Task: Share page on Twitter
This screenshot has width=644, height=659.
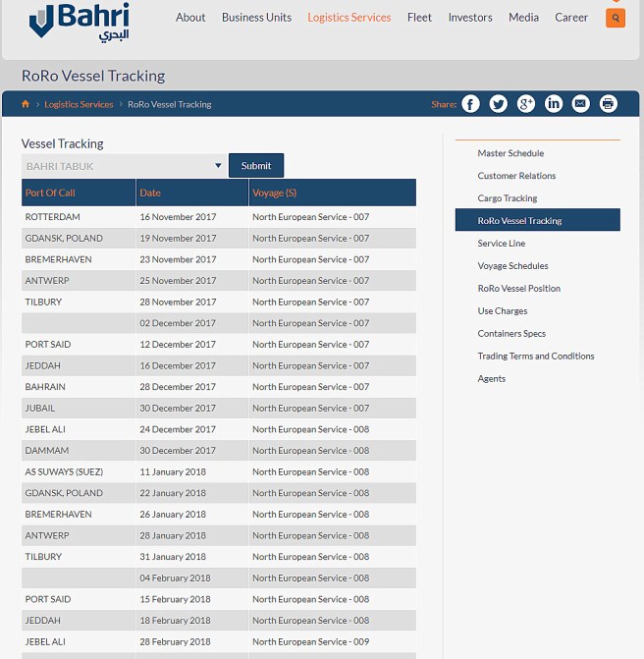Action: (x=499, y=104)
